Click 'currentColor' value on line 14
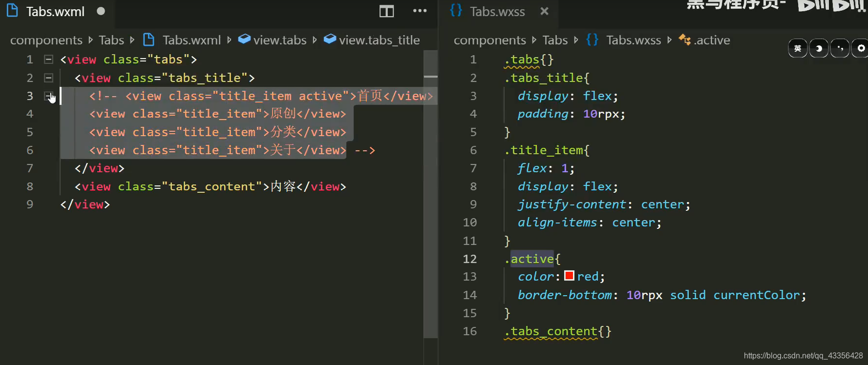 (757, 295)
